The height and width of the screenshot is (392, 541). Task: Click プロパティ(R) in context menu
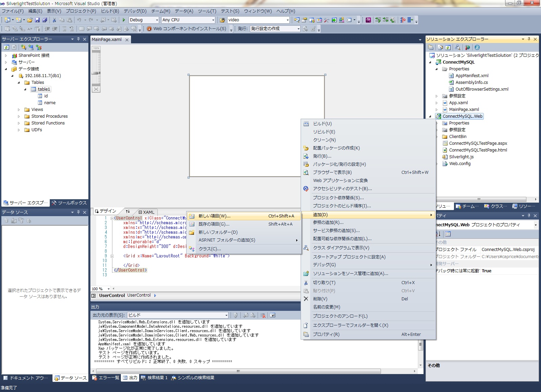(368, 334)
